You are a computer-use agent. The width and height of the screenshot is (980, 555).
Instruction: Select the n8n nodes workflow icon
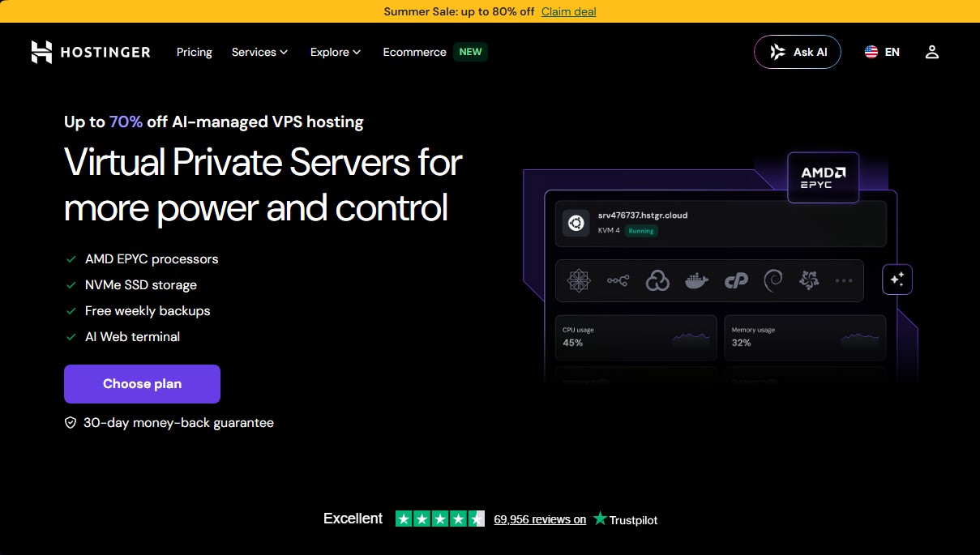(x=618, y=280)
